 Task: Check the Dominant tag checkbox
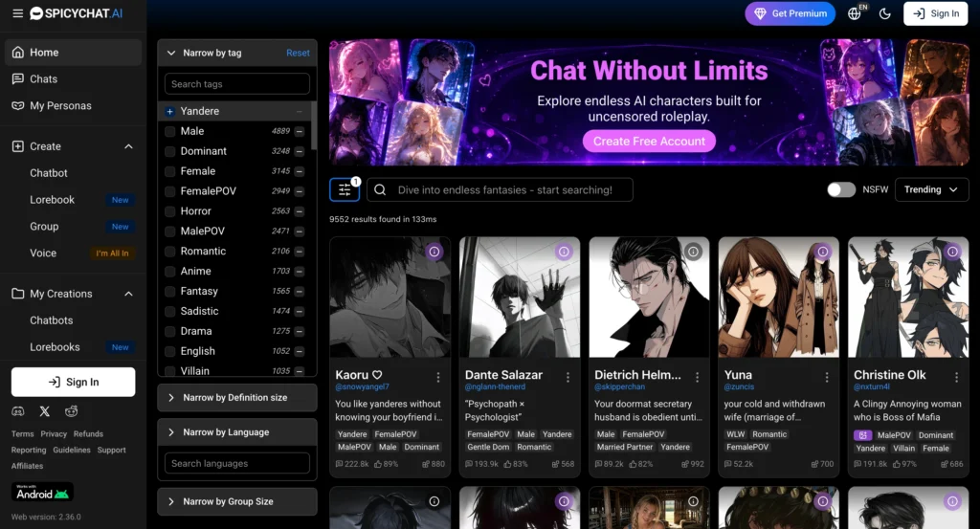pyautogui.click(x=169, y=151)
